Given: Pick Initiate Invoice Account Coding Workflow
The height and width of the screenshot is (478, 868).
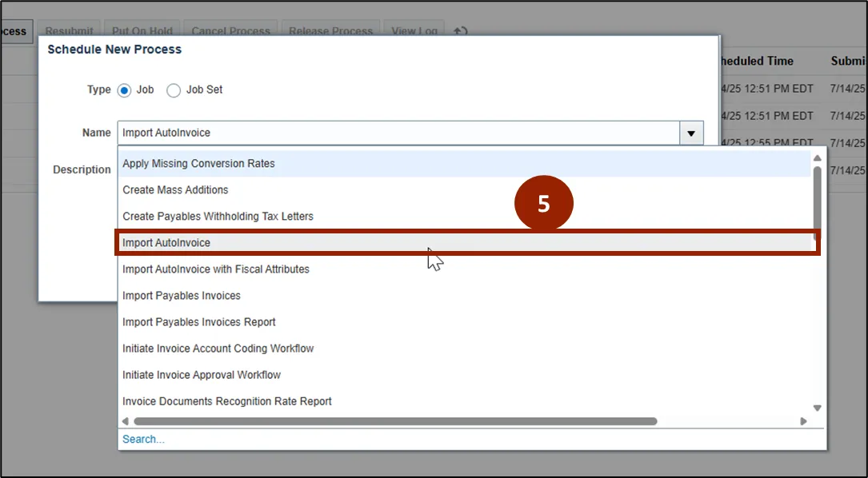Looking at the screenshot, I should click(218, 349).
